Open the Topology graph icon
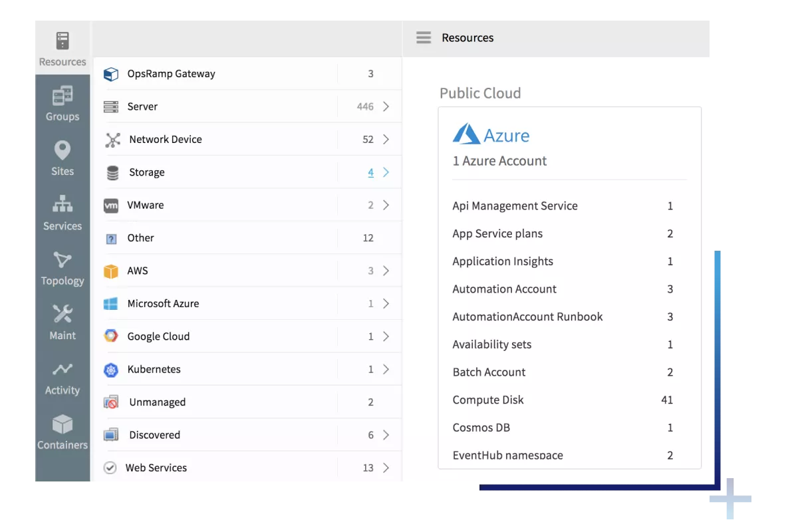 (x=63, y=259)
